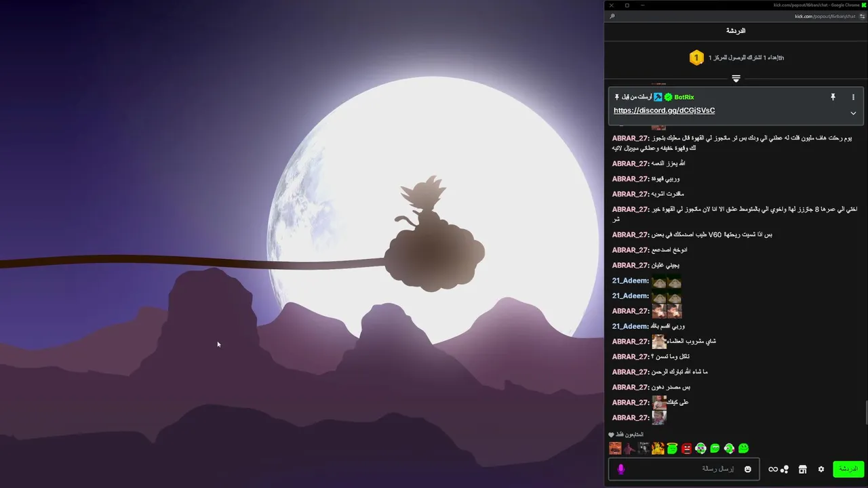The height and width of the screenshot is (488, 868).
Task: Expand pinned message with chevron arrow
Action: coord(853,113)
